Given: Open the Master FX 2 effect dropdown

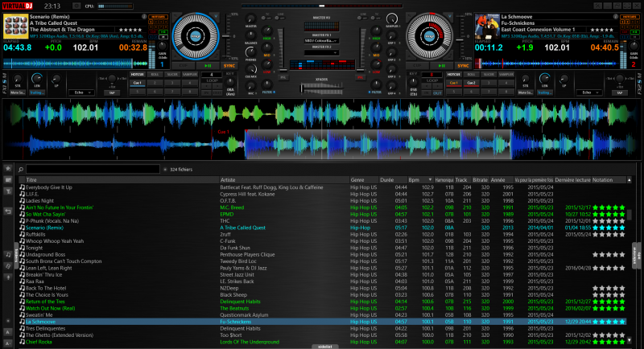Looking at the screenshot, I should pyautogui.click(x=321, y=53).
